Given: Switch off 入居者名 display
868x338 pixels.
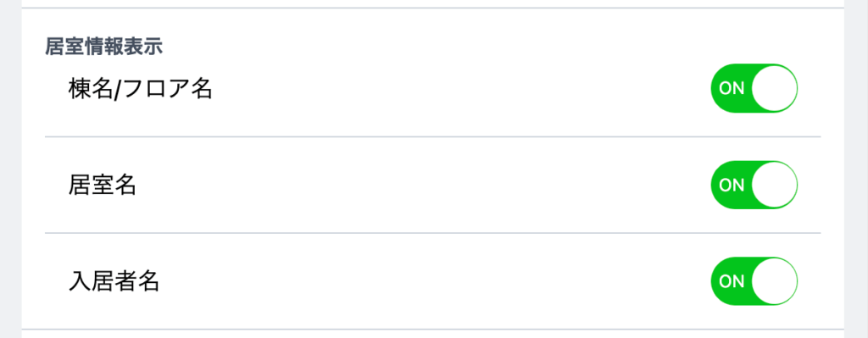Looking at the screenshot, I should click(754, 281).
